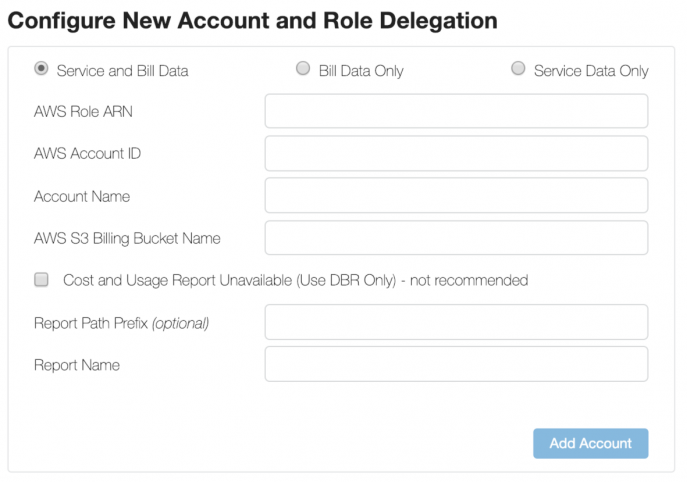Click the Configure New Account heading

[x=253, y=19]
